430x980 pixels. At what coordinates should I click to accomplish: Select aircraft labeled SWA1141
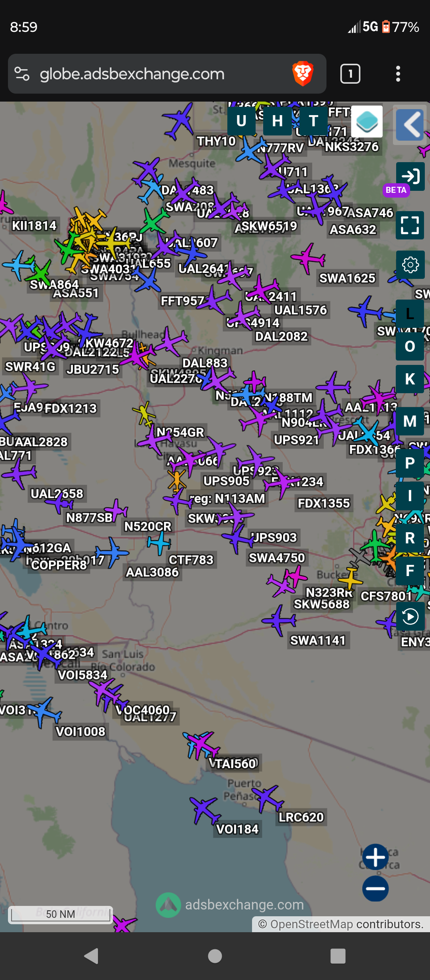pos(279,620)
